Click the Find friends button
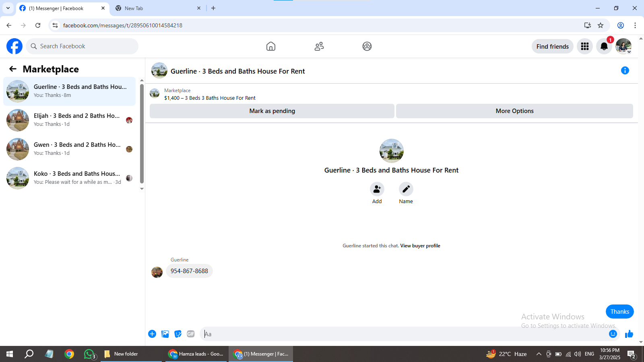 click(x=553, y=46)
